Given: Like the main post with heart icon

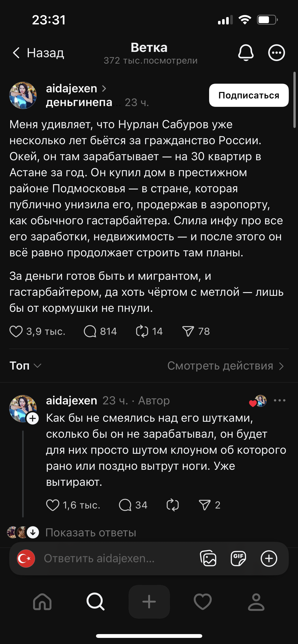Looking at the screenshot, I should pos(16,331).
